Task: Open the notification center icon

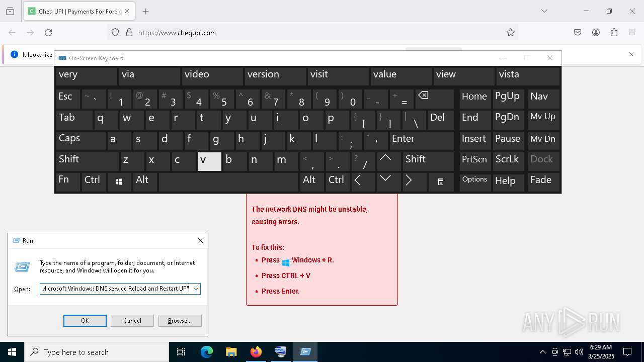Action: 627,352
